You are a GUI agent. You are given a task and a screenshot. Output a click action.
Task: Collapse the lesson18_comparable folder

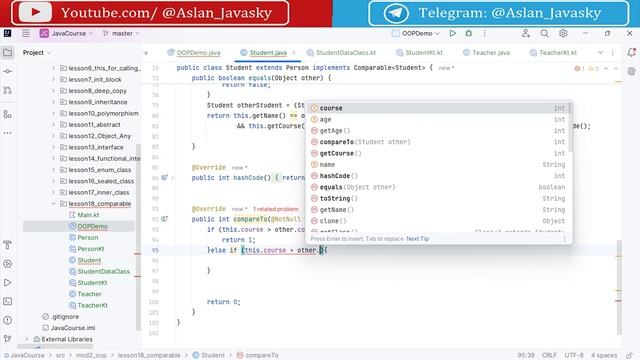click(53, 204)
